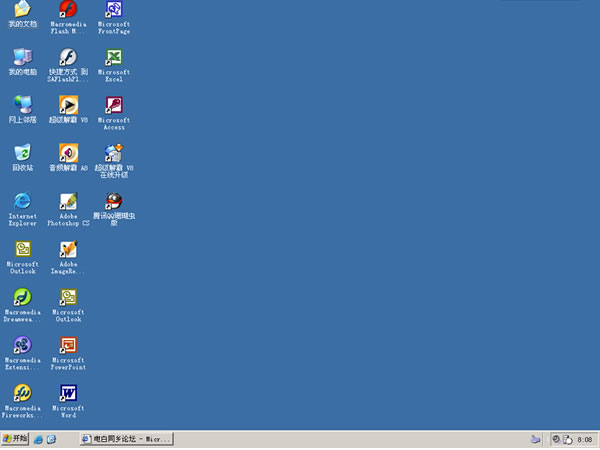
Task: Open the Macromedia Flash desktop shortcut
Action: click(x=68, y=11)
